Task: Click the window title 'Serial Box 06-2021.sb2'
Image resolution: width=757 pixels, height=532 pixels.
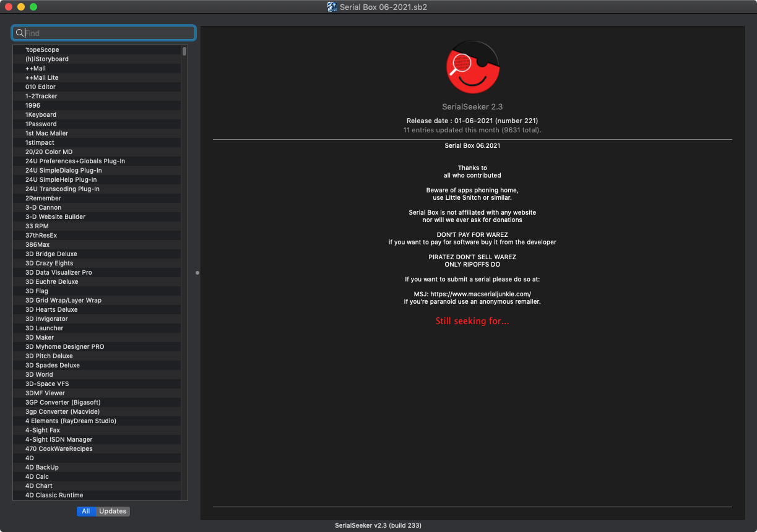Action: (x=383, y=7)
